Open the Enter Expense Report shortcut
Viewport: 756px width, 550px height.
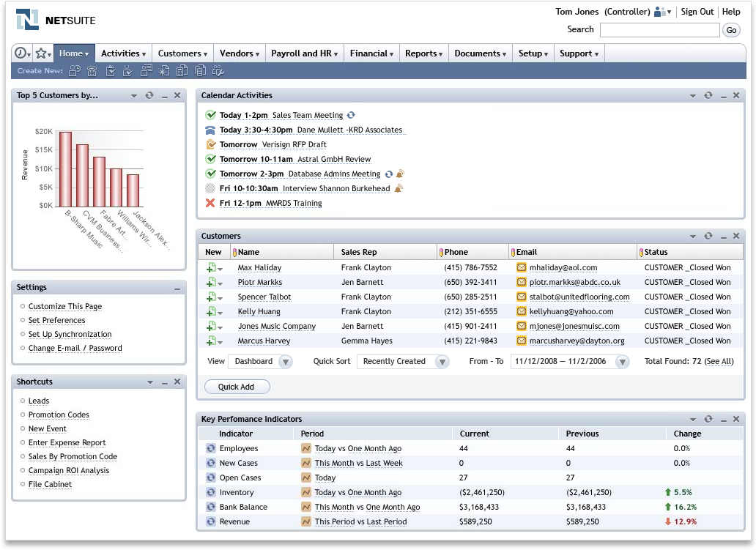[x=67, y=442]
